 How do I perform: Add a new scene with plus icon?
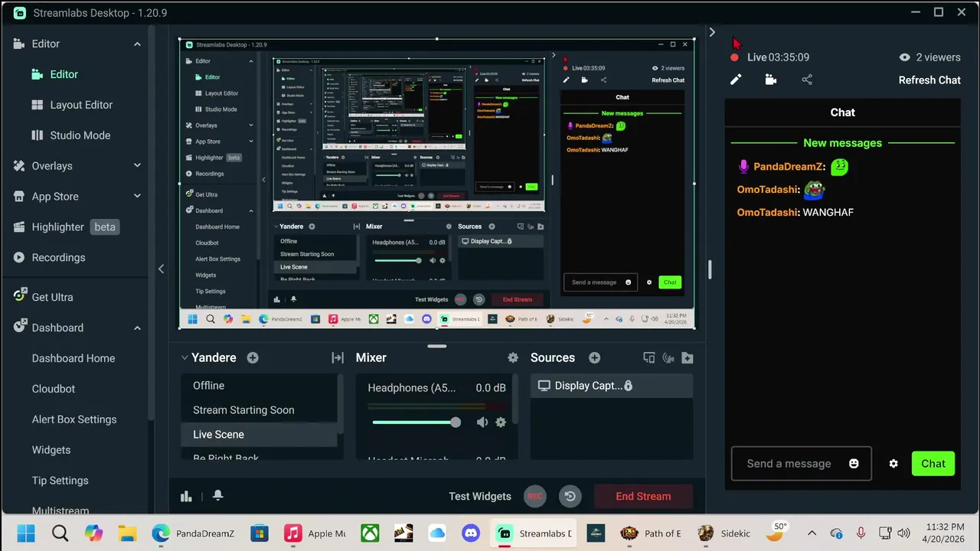[253, 357]
